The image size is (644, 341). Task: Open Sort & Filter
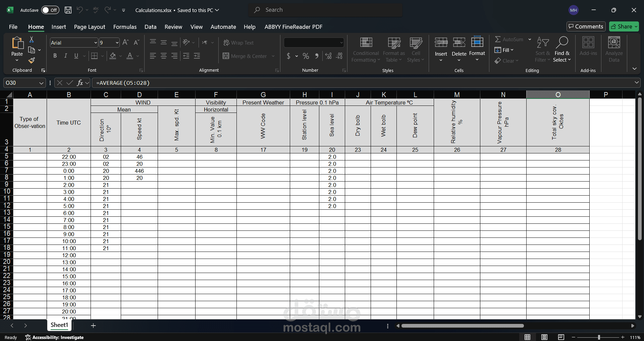(542, 50)
